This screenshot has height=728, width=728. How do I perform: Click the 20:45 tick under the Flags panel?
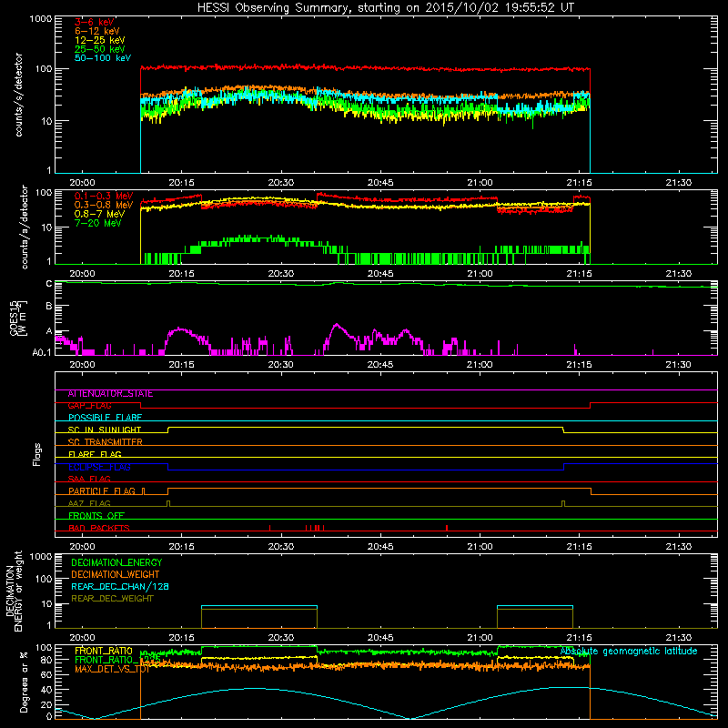coord(380,547)
